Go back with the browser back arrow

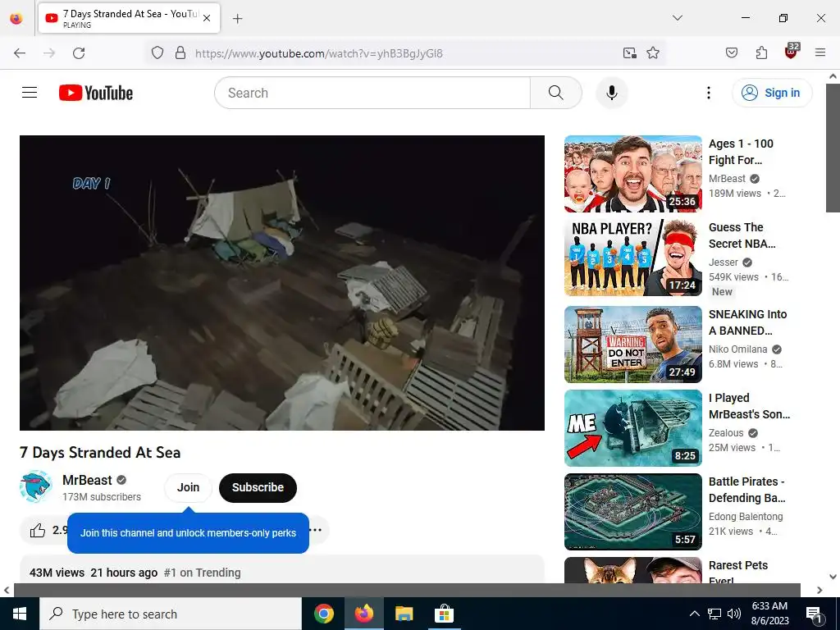[x=20, y=53]
